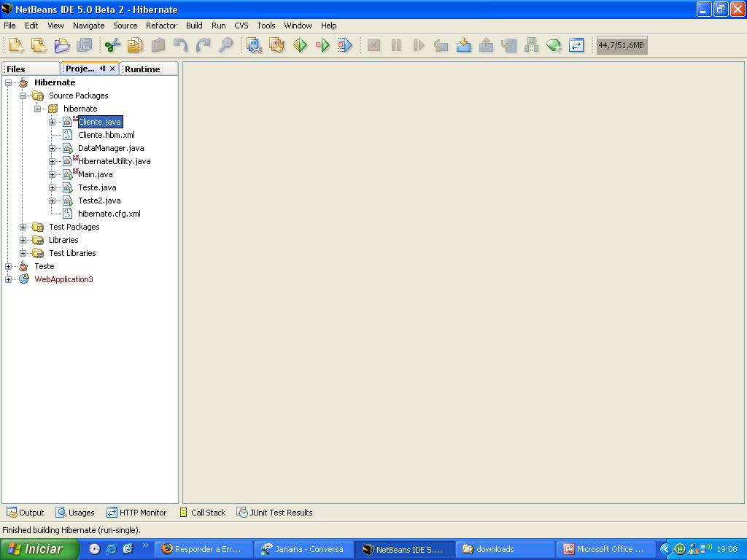Expand the Libraries folder

point(23,240)
